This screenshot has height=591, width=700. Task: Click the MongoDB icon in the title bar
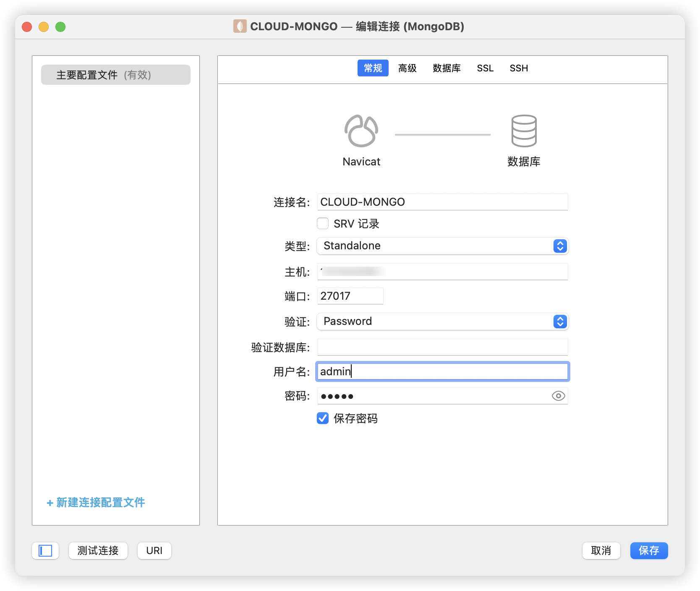click(240, 26)
